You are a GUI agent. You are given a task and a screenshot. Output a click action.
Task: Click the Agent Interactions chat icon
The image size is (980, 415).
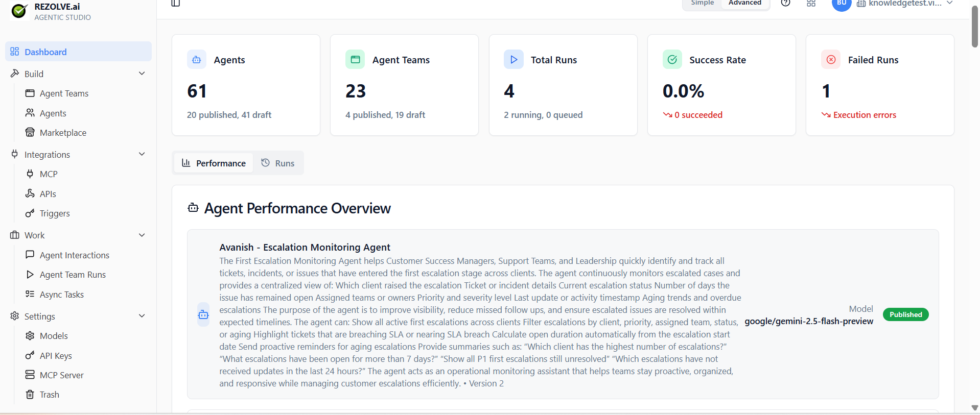(30, 254)
